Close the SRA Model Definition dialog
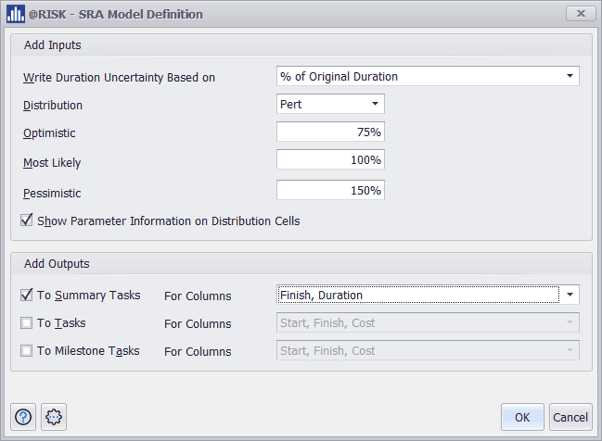Screen dimensions: 602x441 (580, 14)
